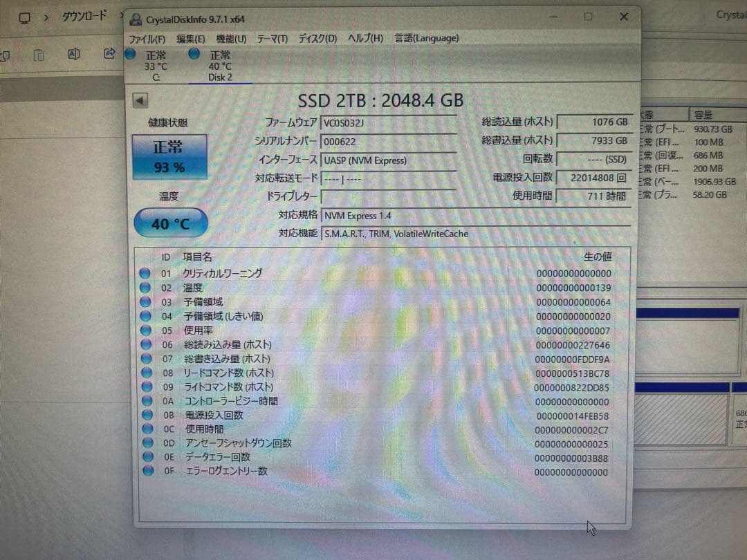Click the status dot for 0B 電源投入回数
Screen dimensions: 747x560
click(147, 415)
